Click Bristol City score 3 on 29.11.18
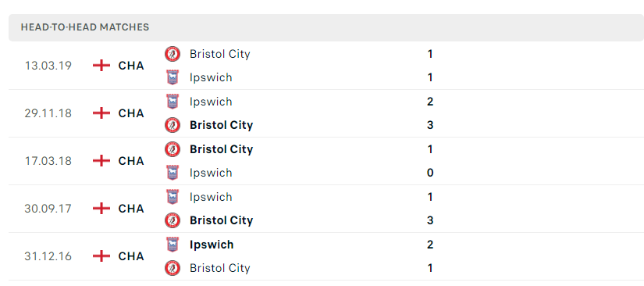Image resolution: width=644 pixels, height=286 pixels. pyautogui.click(x=430, y=125)
